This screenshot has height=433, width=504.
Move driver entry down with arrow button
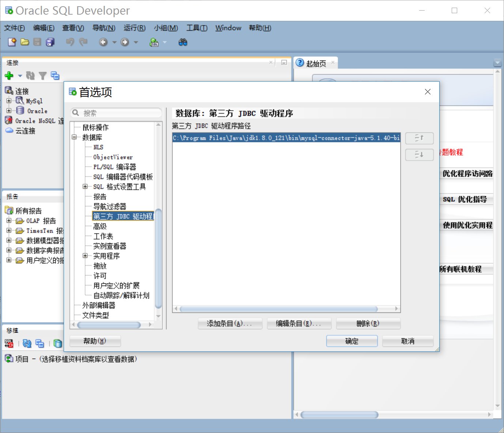point(420,155)
